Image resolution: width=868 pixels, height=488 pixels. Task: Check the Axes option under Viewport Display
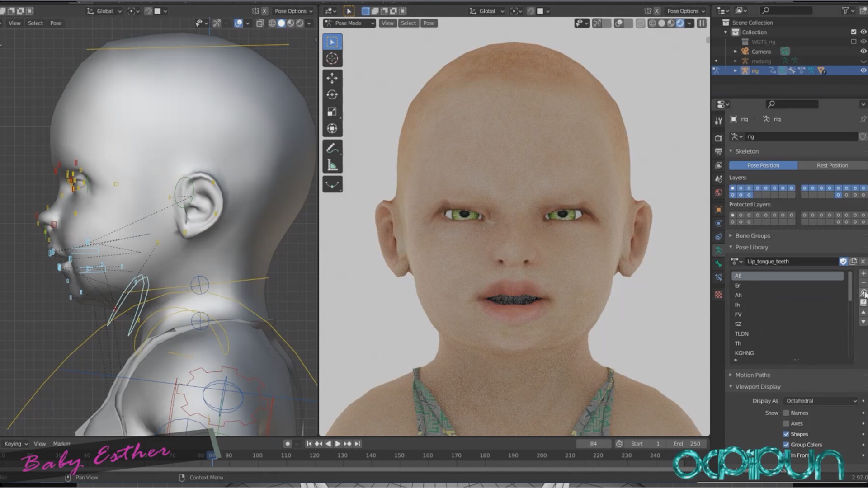click(x=786, y=423)
